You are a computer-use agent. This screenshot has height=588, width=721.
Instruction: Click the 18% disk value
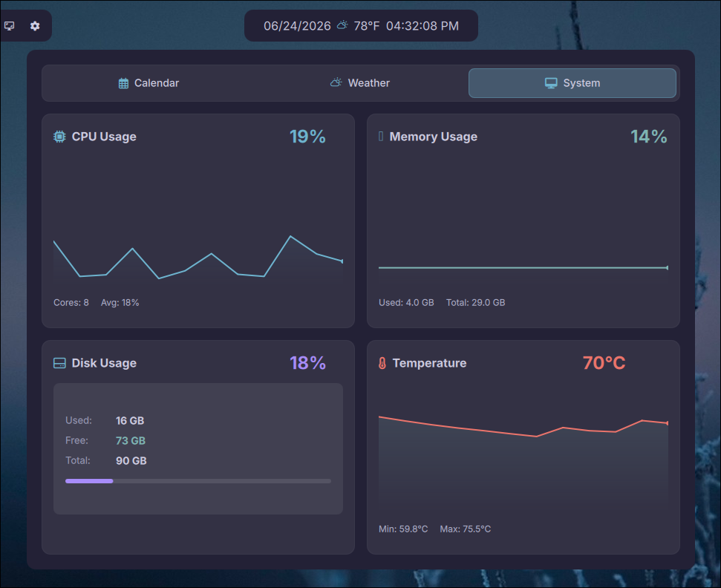[307, 363]
